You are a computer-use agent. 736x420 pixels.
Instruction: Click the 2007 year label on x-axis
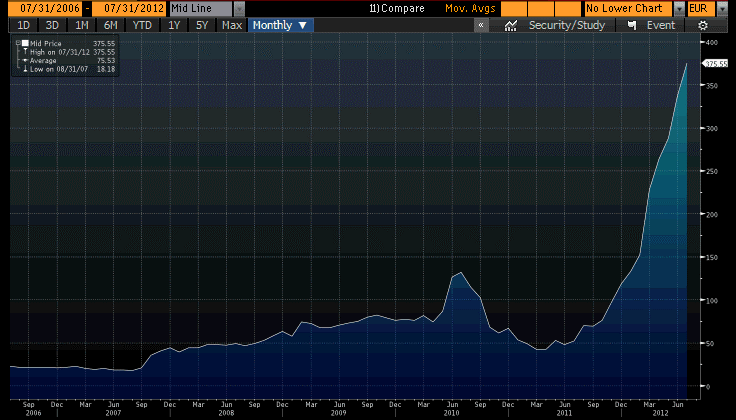pyautogui.click(x=113, y=413)
